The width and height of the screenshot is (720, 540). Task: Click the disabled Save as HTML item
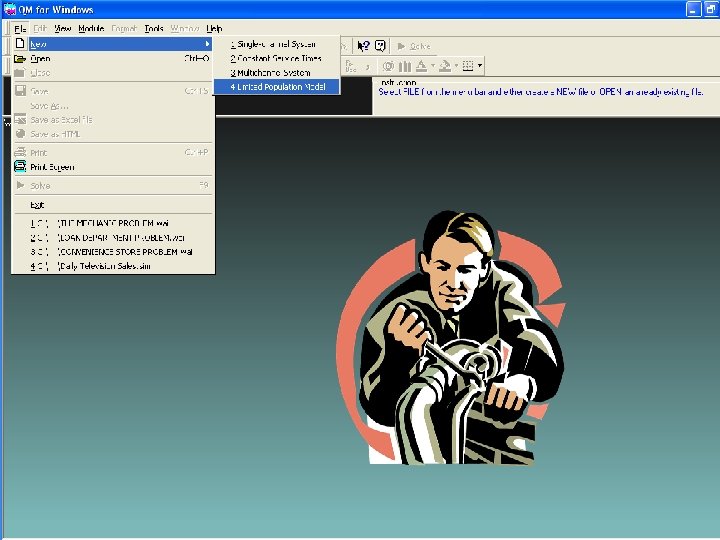[112, 134]
